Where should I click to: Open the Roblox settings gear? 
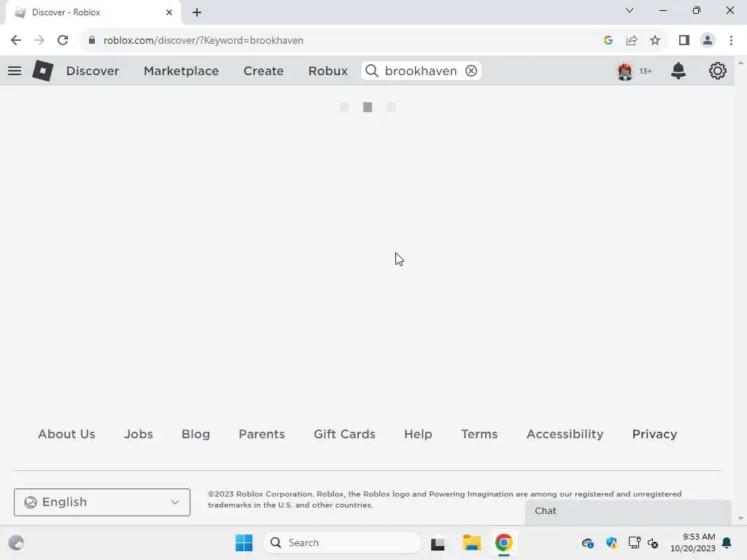(x=718, y=71)
